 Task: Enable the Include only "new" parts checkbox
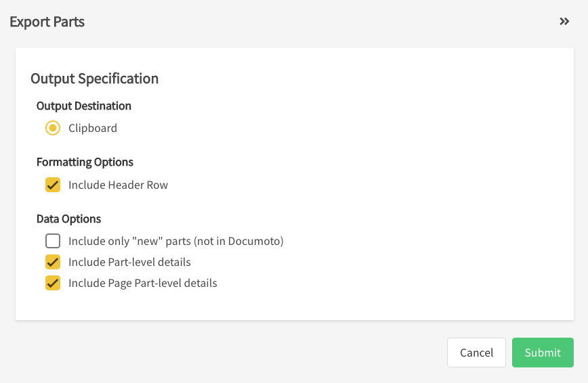[53, 241]
